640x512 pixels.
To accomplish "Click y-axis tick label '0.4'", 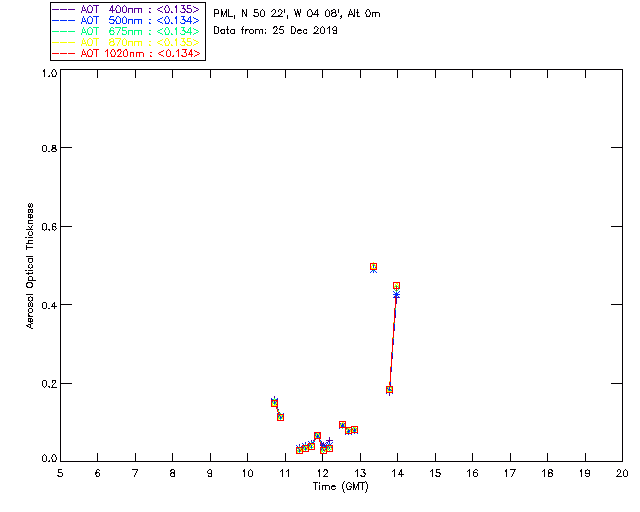I will pos(49,305).
